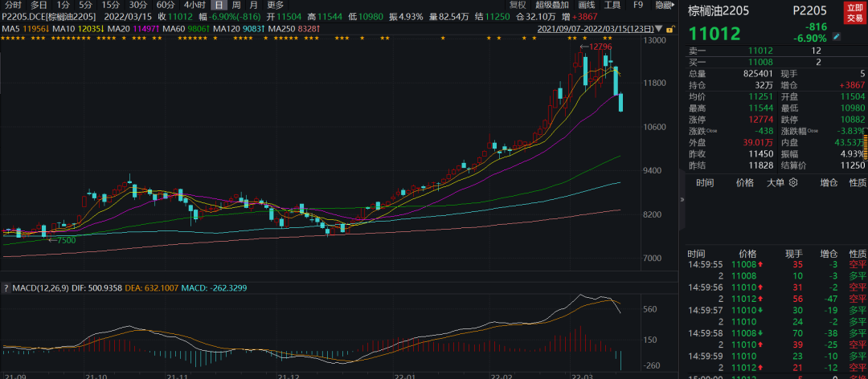The height and width of the screenshot is (379, 868).
Task: Open the 更多 timeframes menu
Action: (275, 5)
